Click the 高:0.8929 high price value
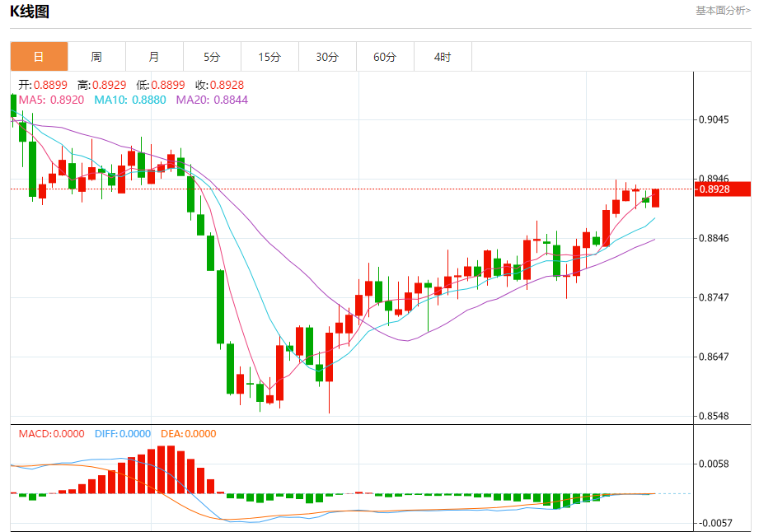 (101, 85)
